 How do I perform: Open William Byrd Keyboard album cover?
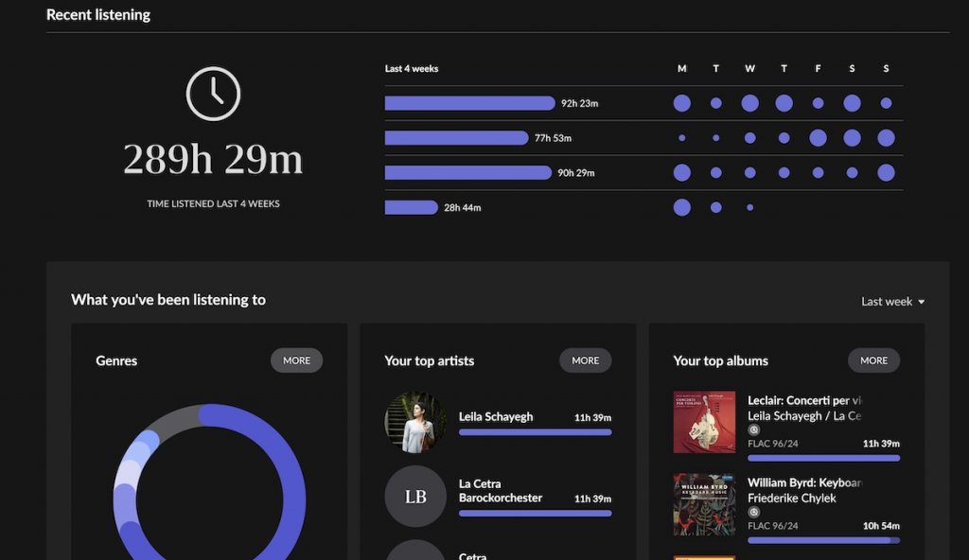click(704, 504)
